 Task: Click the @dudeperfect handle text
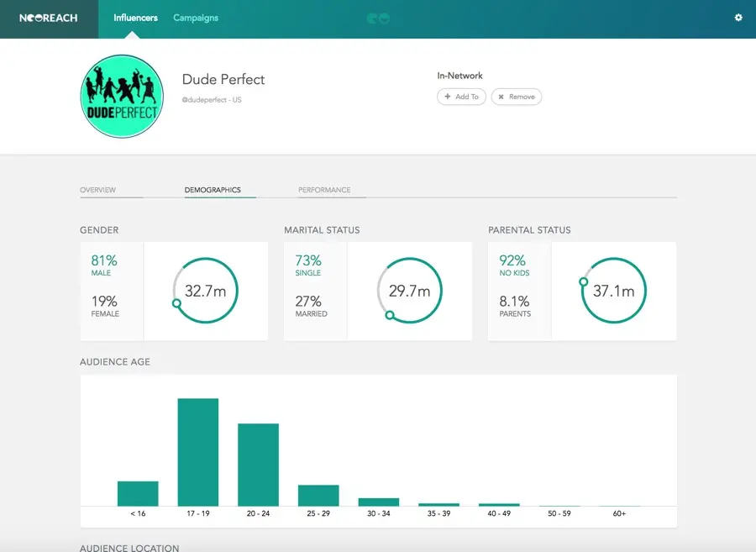[212, 100]
